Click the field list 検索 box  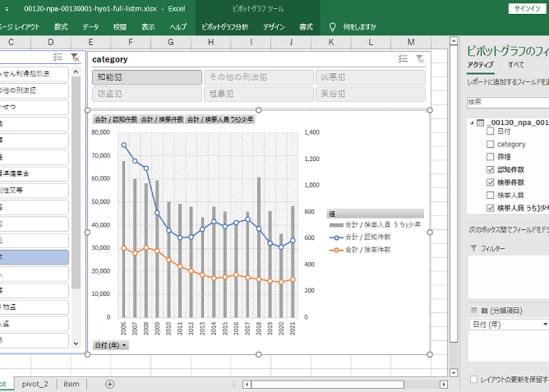(507, 102)
